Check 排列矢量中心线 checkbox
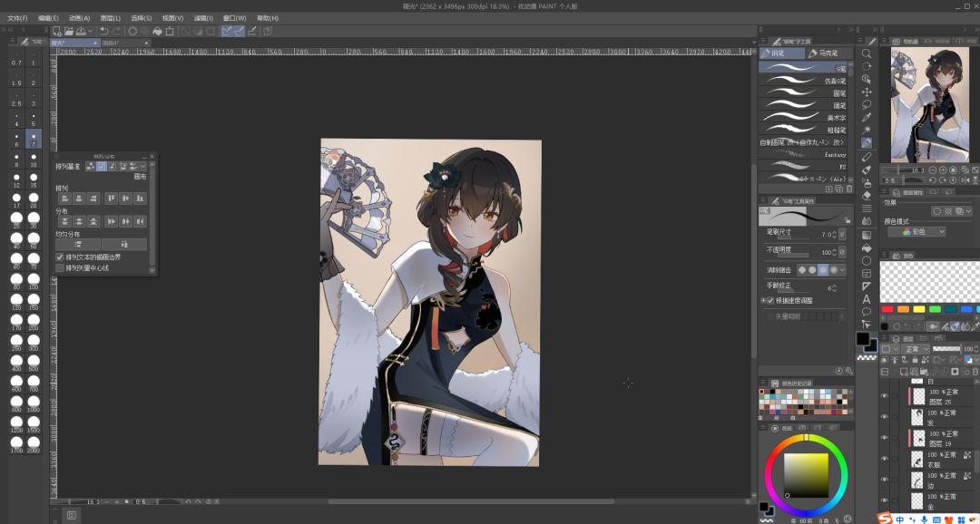The height and width of the screenshot is (524, 980). coord(60,268)
